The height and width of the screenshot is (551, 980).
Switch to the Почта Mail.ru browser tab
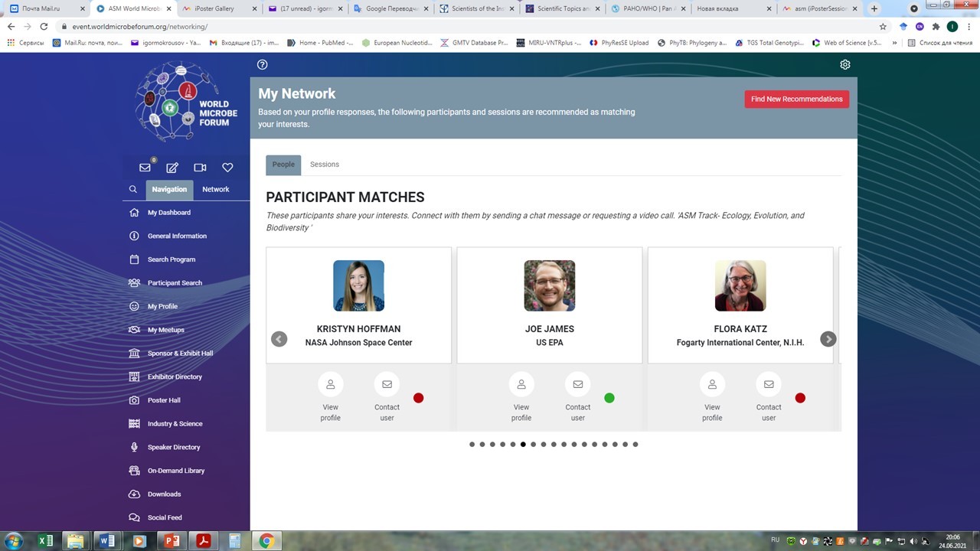44,8
